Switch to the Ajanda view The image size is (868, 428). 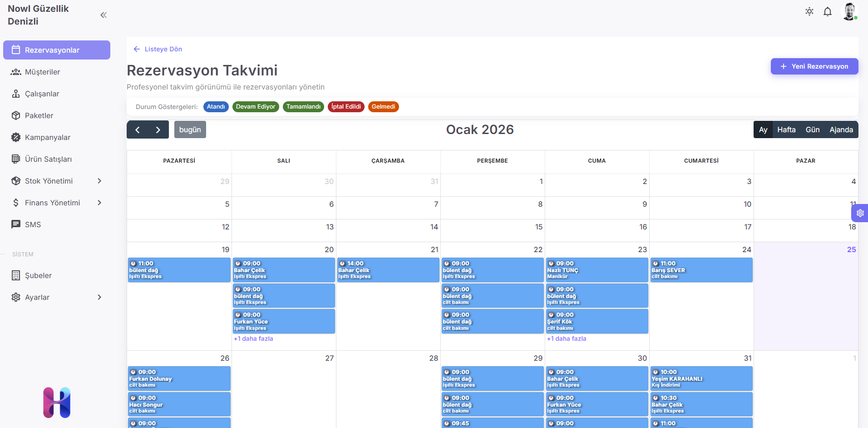pyautogui.click(x=841, y=129)
